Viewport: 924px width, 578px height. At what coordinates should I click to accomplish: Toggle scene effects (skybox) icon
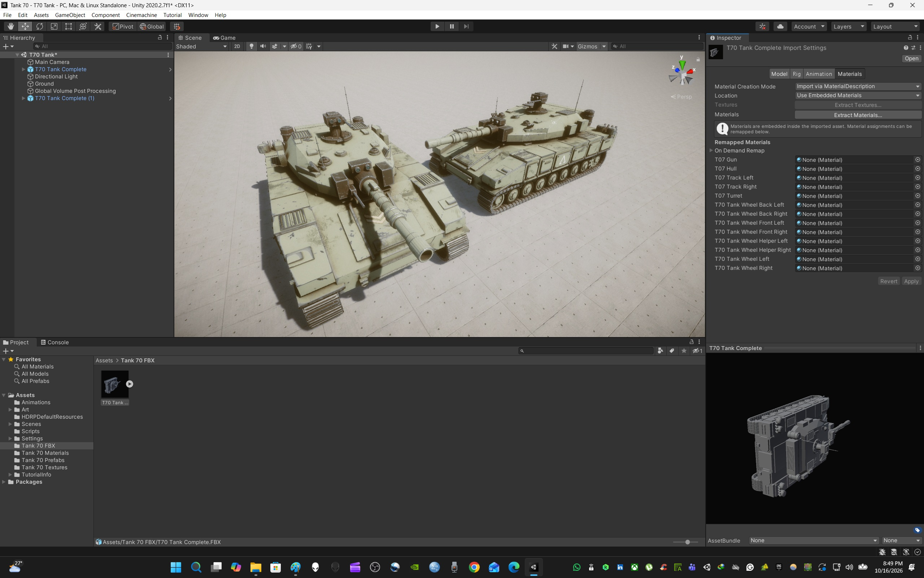point(275,46)
